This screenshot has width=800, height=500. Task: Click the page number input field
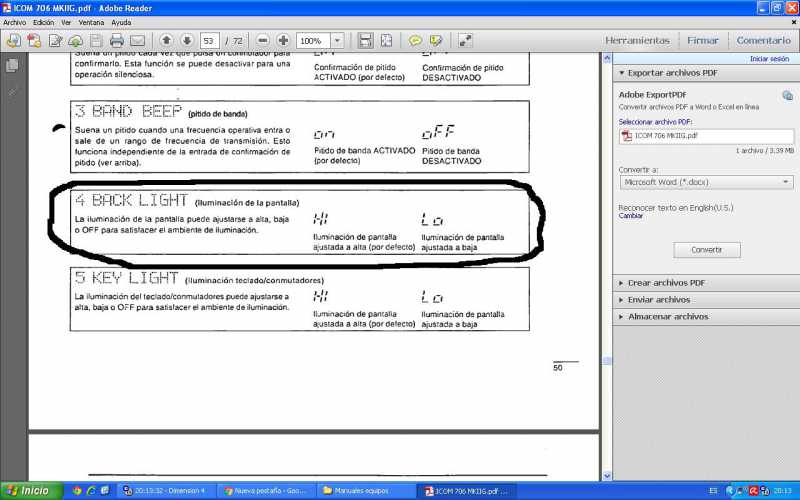[209, 41]
